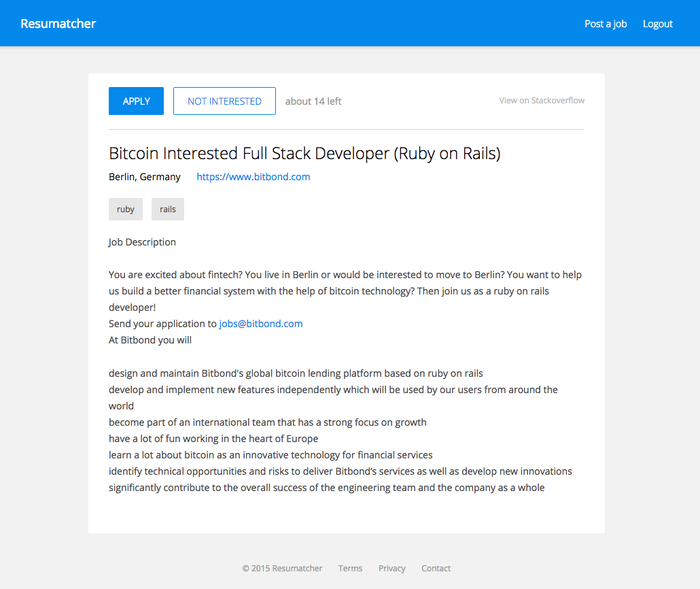Click the Resumatcher logo in header
The width and height of the screenshot is (700, 589).
click(x=58, y=24)
